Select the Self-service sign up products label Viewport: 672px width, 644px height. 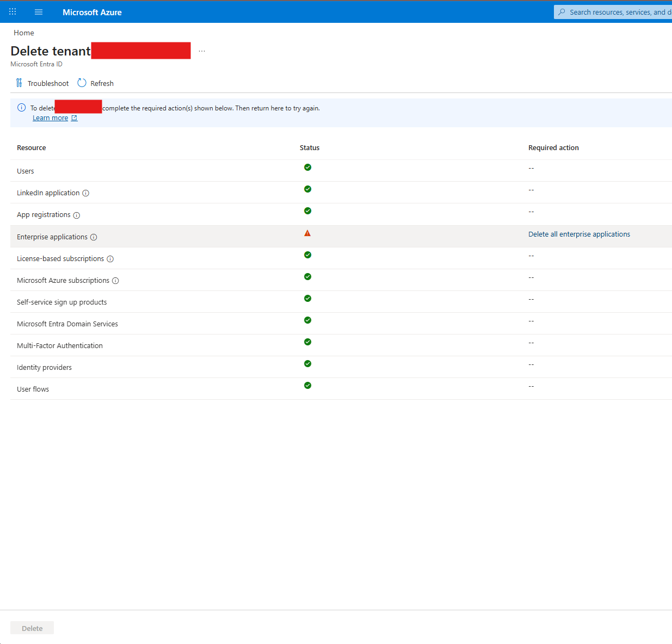(62, 302)
